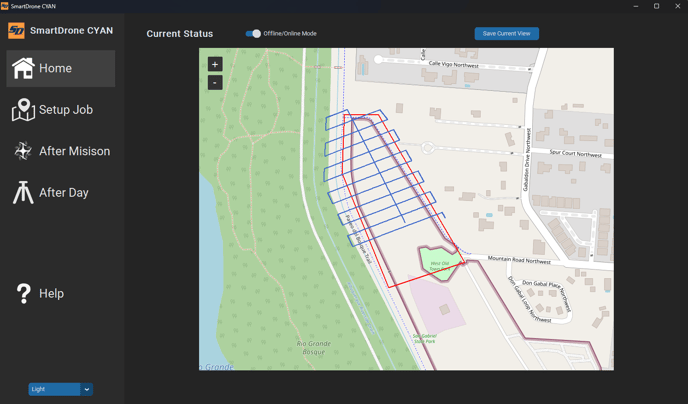
Task: Close the SmartDrone CYAN window
Action: pyautogui.click(x=677, y=6)
